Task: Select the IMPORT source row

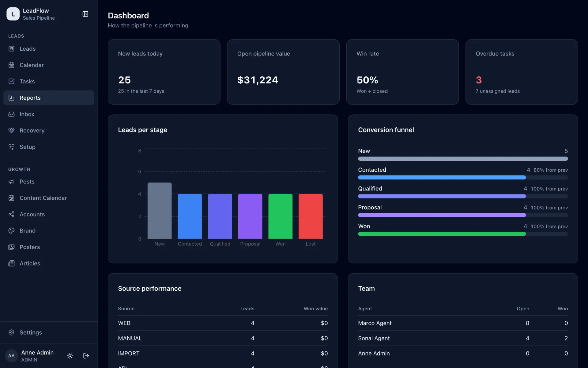Action: (223, 353)
